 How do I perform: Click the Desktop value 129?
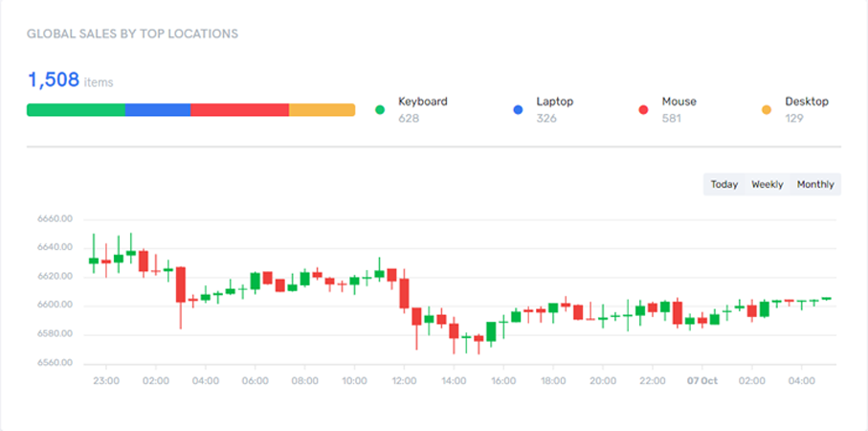pyautogui.click(x=793, y=118)
